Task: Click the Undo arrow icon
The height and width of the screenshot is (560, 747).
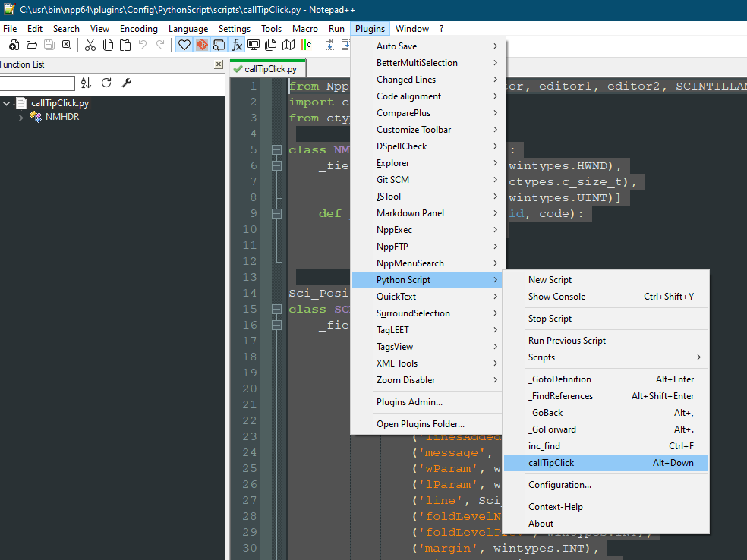Action: [x=143, y=46]
